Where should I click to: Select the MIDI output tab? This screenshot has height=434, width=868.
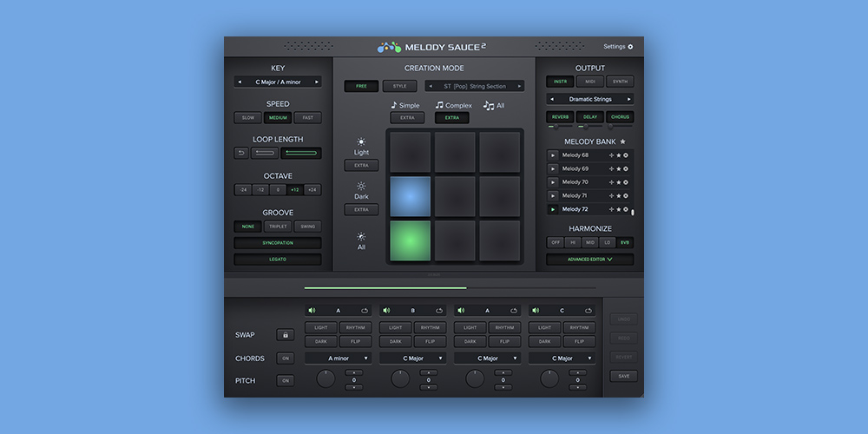point(589,82)
